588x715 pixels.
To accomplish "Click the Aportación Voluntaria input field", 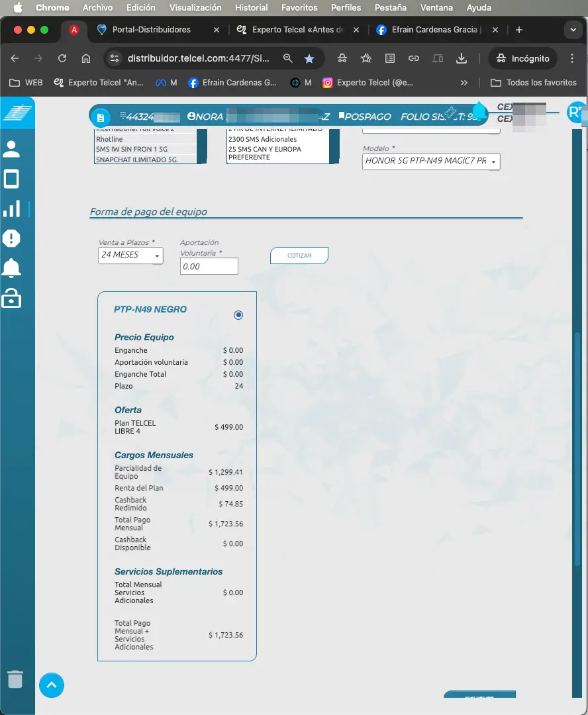I will tap(209, 266).
